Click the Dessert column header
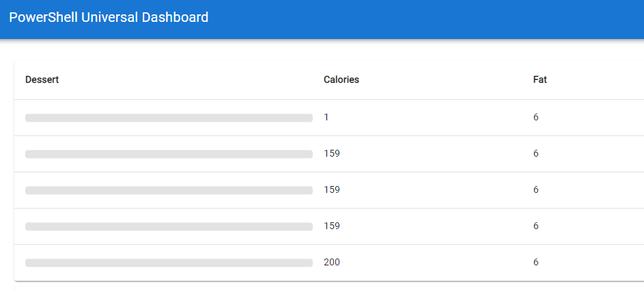Screen dimensions: 644x290 (x=42, y=80)
